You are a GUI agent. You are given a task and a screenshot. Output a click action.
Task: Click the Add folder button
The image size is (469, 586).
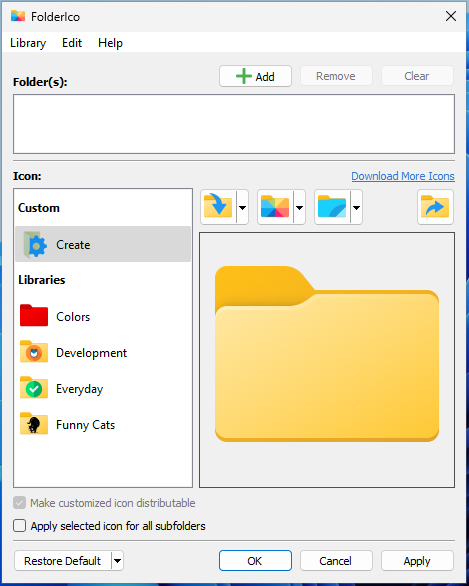[255, 76]
